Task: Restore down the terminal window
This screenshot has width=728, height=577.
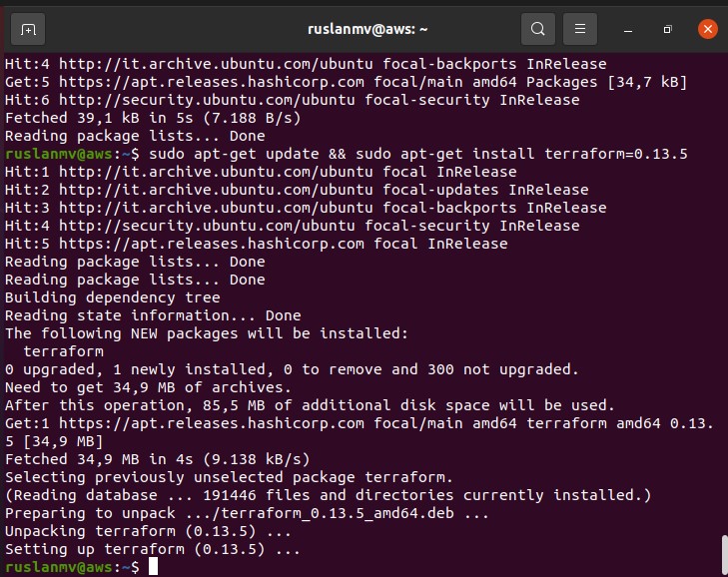Action: click(668, 29)
